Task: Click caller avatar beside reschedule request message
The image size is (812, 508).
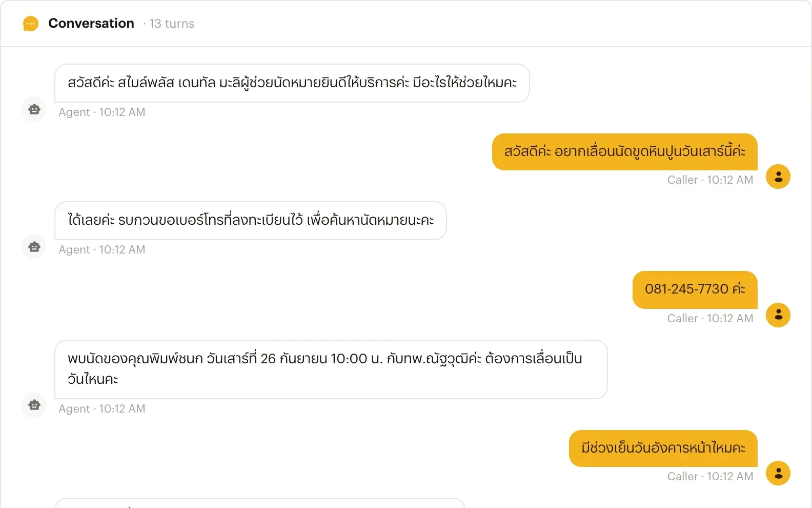Action: [778, 177]
